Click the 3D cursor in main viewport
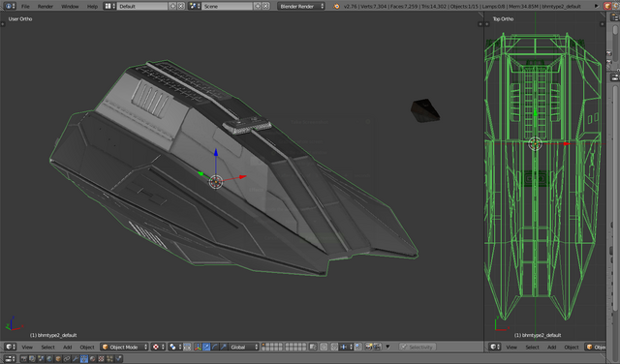Viewport: 620px width, 364px height. [x=216, y=182]
